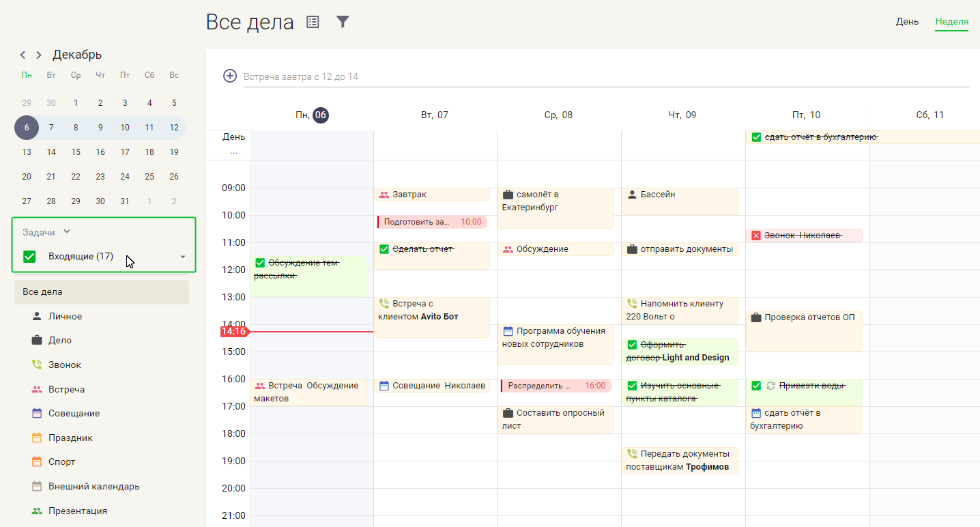
Task: Click the Звонок phone icon in sidebar
Action: 37,365
